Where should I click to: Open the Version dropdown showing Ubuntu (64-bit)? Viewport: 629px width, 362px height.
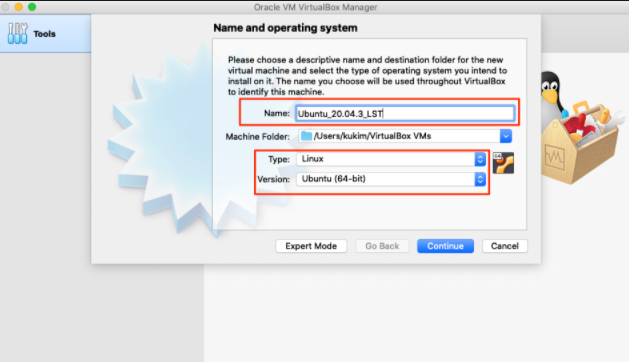pyautogui.click(x=391, y=179)
